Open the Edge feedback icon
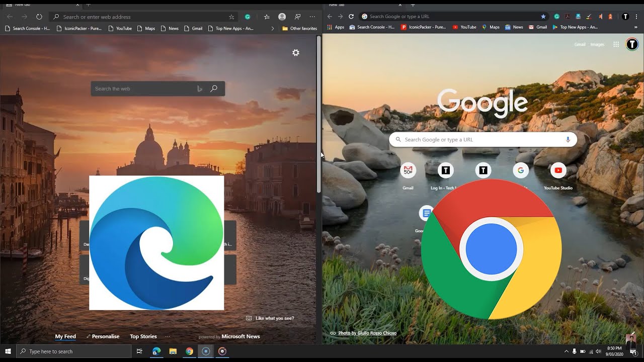 [297, 17]
